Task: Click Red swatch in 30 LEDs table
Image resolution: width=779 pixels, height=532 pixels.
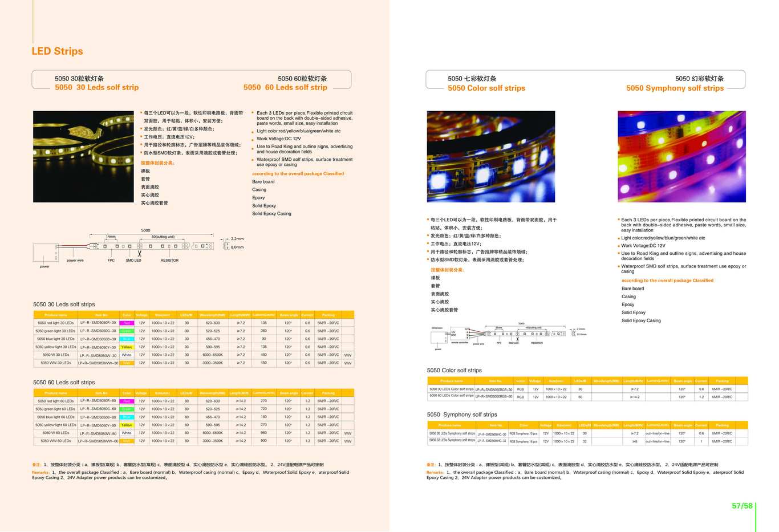Action: click(127, 323)
